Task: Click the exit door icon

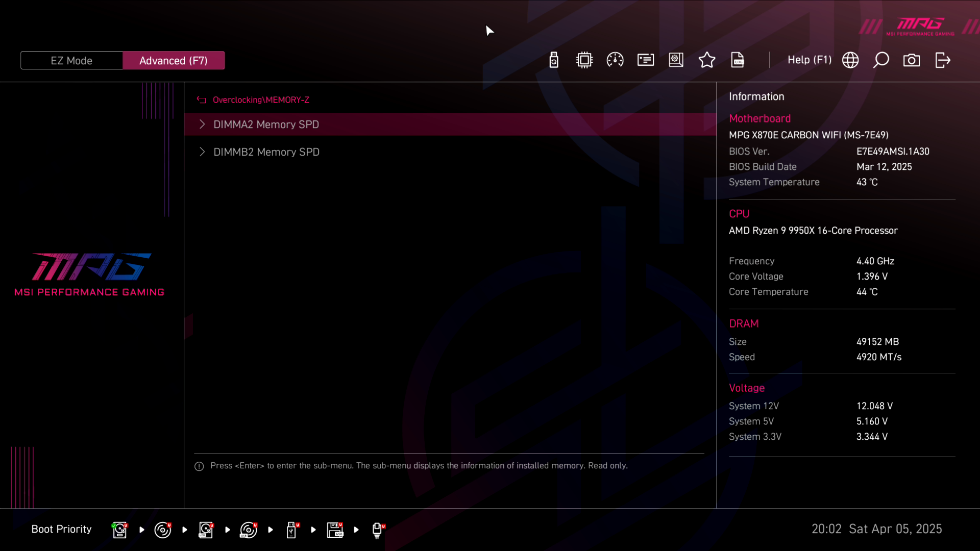Action: pos(943,60)
